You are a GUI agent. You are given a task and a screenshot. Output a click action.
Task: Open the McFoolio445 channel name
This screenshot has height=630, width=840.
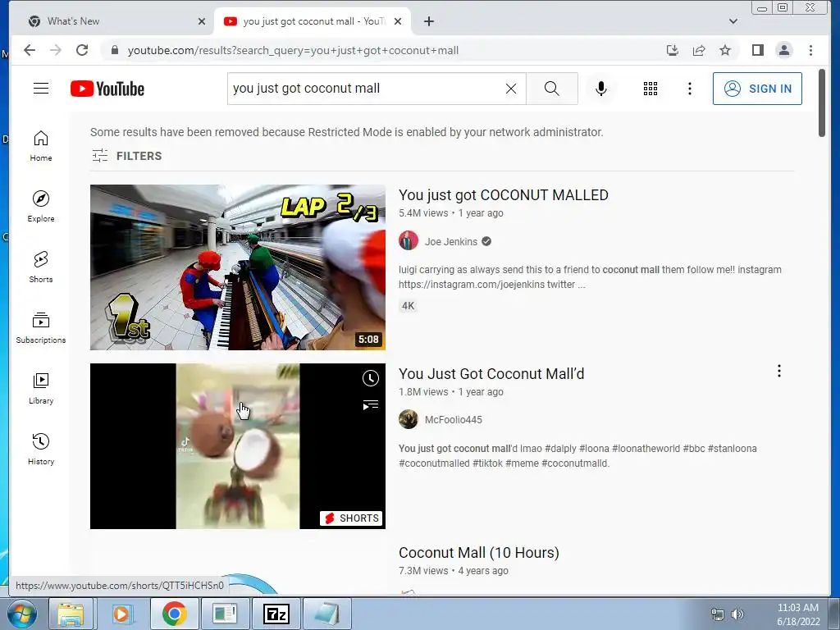[453, 420]
